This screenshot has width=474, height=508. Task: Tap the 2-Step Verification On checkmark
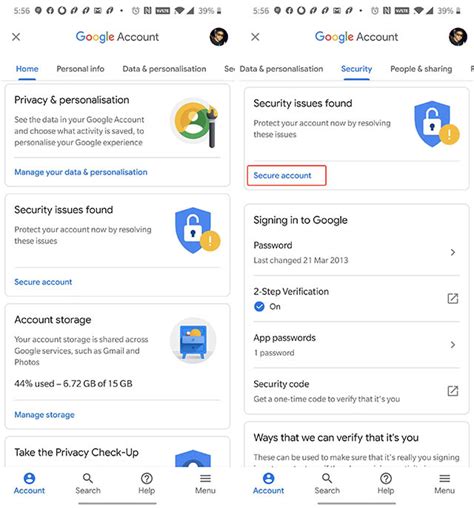(x=259, y=306)
